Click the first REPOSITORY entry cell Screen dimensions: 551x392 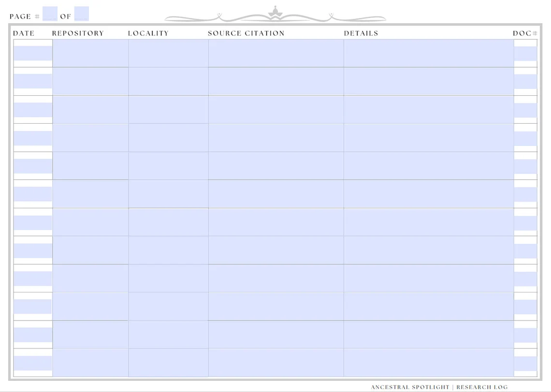click(x=90, y=53)
